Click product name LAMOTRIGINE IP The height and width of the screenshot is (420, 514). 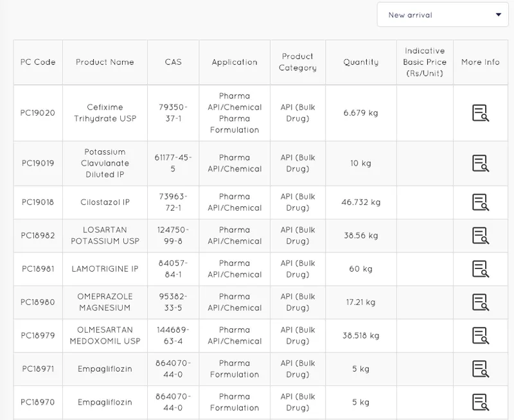pyautogui.click(x=105, y=269)
